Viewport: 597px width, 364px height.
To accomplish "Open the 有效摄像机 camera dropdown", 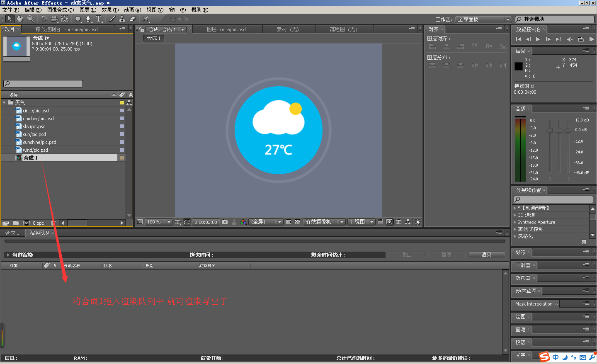I will click(324, 222).
